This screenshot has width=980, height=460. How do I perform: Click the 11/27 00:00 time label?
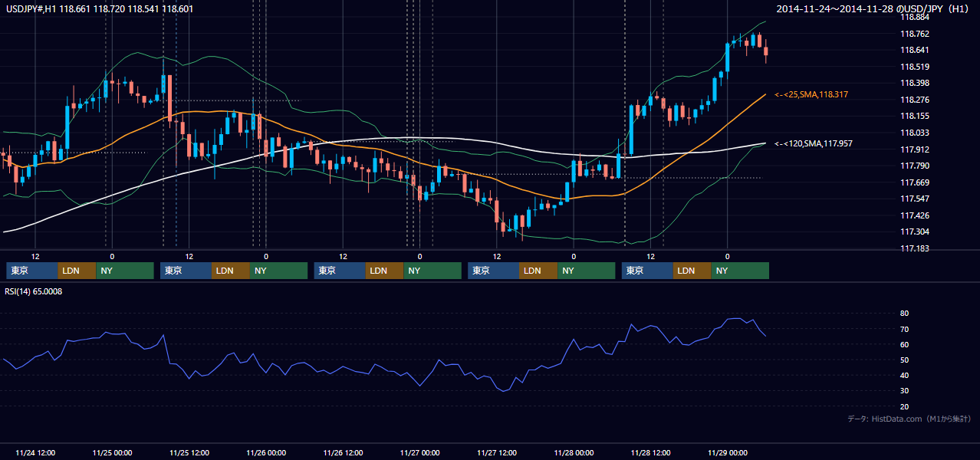(x=419, y=452)
